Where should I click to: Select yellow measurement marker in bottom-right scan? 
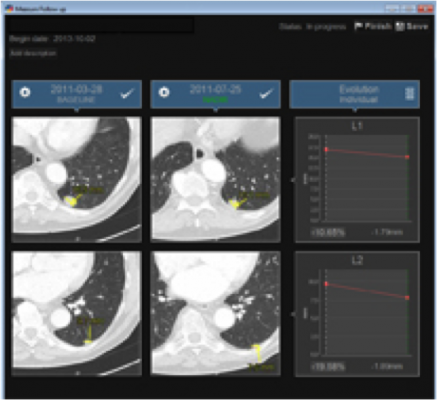257,352
